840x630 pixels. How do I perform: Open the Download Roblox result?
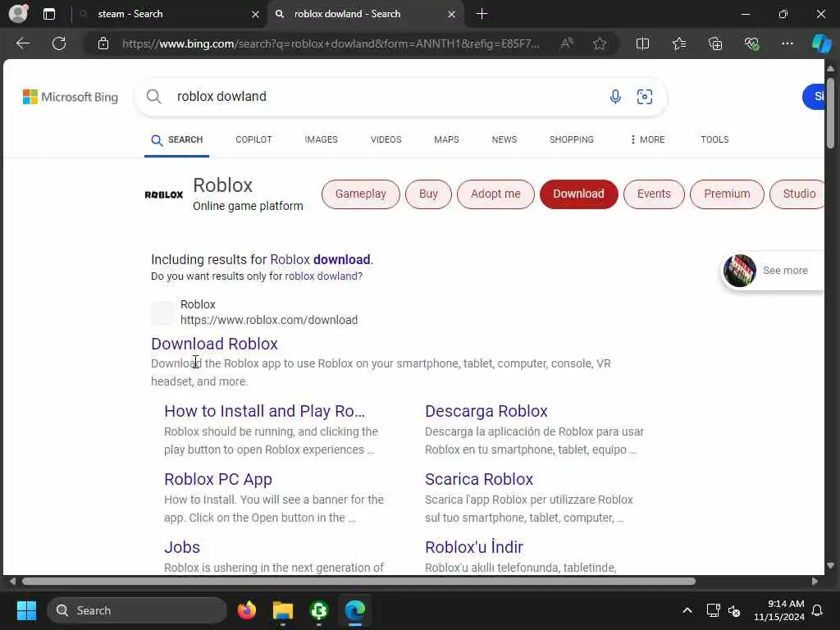click(x=214, y=344)
